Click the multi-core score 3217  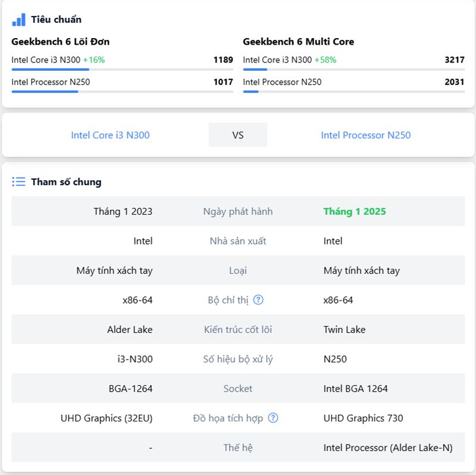pyautogui.click(x=454, y=60)
